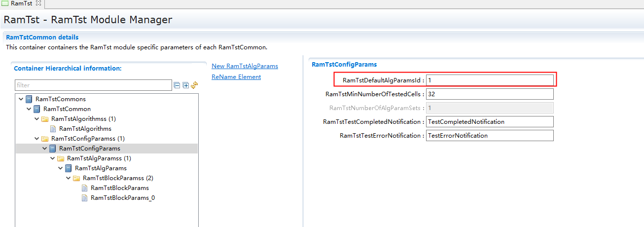Click the RamTstDefaultAlgParamsId input field
The image size is (644, 227).
[x=489, y=80]
